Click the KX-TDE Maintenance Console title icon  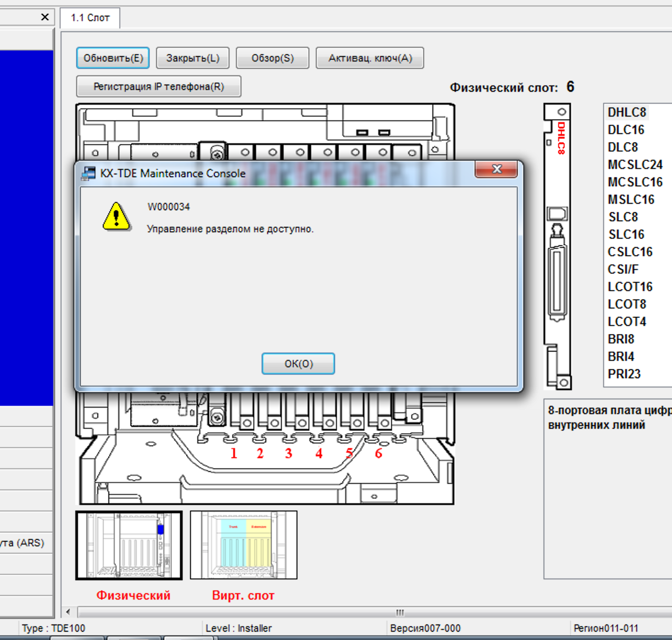[x=88, y=174]
